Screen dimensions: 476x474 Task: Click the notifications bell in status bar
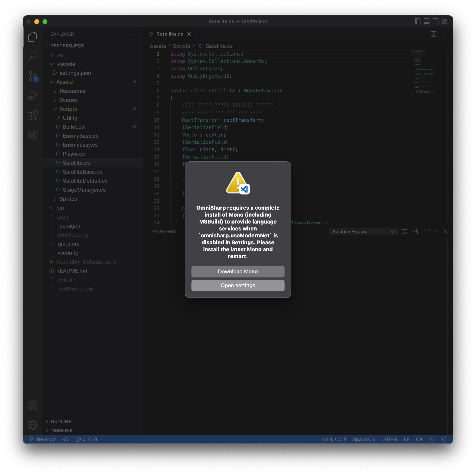[x=444, y=439]
